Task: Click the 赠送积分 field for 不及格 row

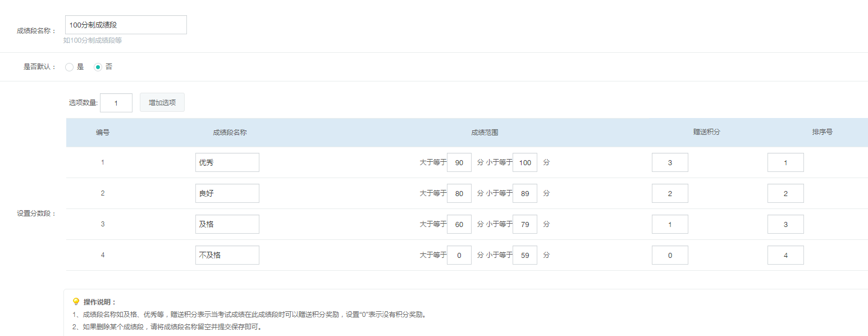Action: [670, 255]
